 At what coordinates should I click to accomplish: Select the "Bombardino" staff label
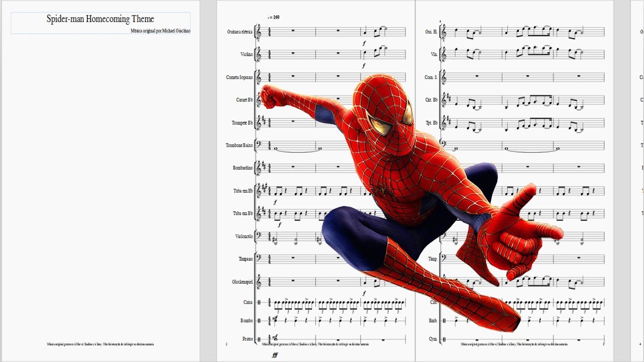pyautogui.click(x=243, y=168)
